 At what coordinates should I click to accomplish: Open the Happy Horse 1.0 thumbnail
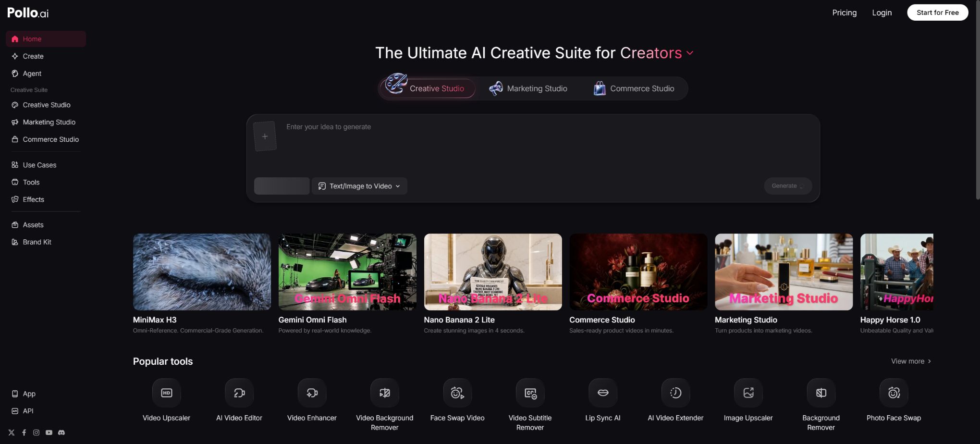[x=897, y=272]
